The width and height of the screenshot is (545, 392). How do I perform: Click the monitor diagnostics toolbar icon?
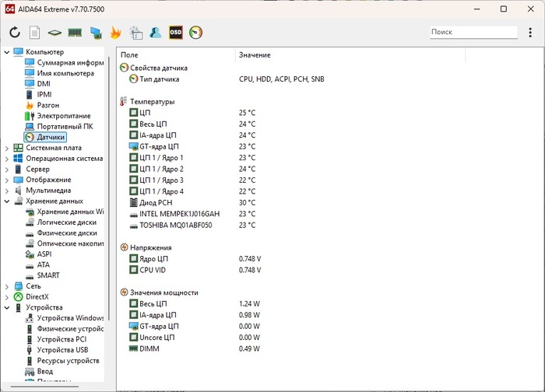tap(96, 33)
